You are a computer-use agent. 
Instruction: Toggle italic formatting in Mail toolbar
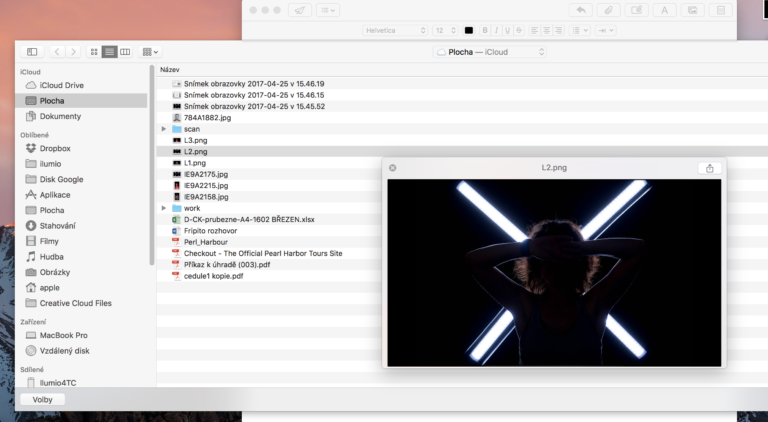496,30
